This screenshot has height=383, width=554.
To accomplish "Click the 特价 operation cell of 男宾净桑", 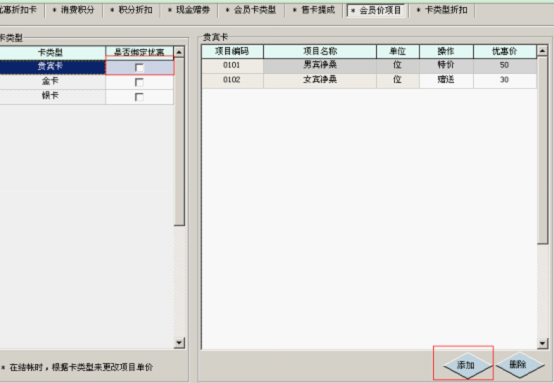I will pos(446,65).
